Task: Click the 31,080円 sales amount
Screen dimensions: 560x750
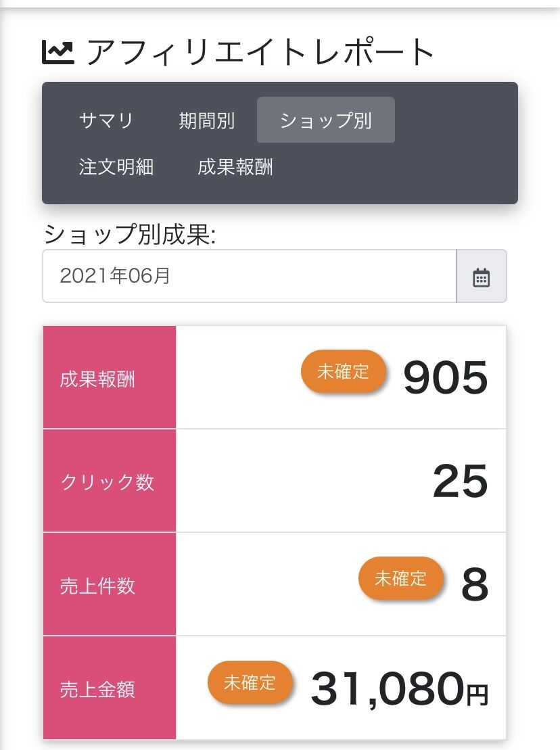Action: coord(399,688)
